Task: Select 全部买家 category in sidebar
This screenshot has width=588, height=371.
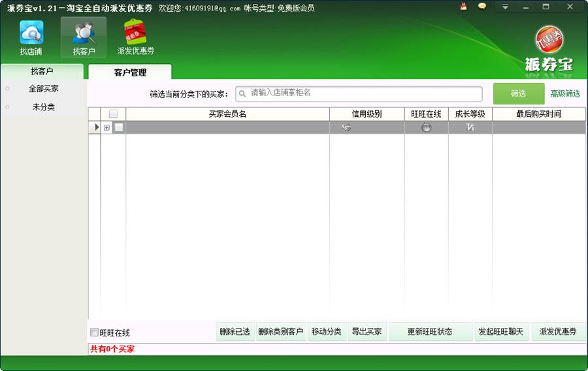Action: point(44,89)
